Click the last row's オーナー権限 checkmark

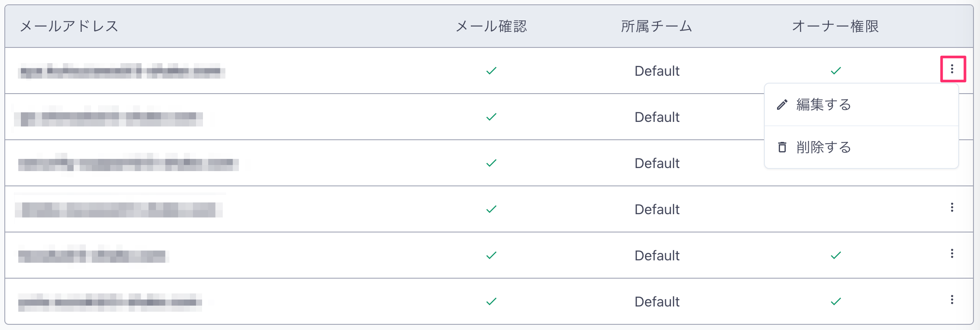coord(835,301)
